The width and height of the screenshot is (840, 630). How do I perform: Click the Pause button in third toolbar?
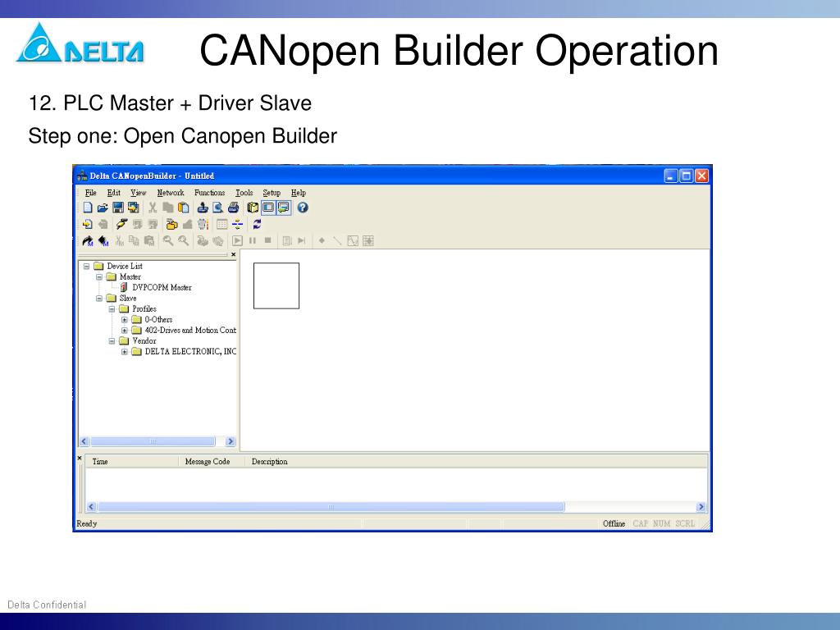coord(253,241)
